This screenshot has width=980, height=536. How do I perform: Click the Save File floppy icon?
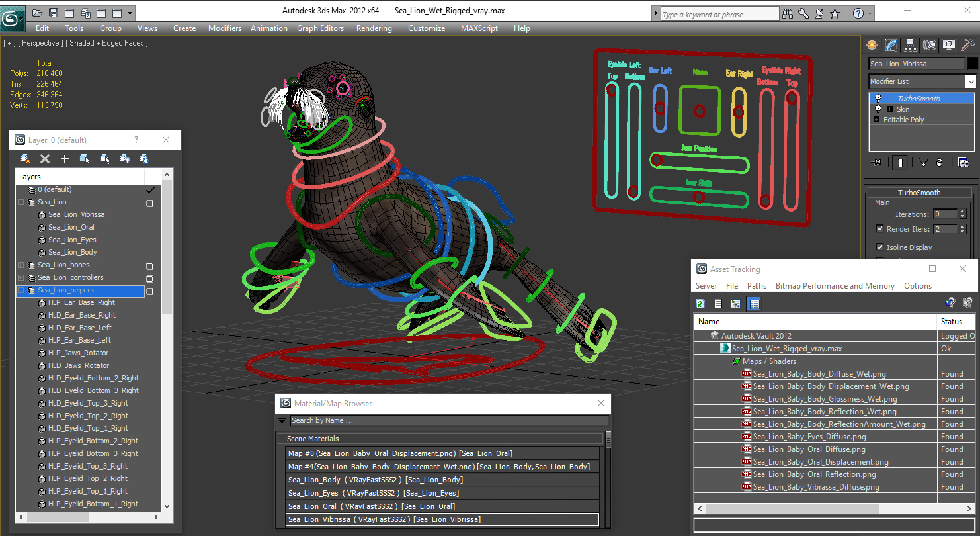pos(54,13)
